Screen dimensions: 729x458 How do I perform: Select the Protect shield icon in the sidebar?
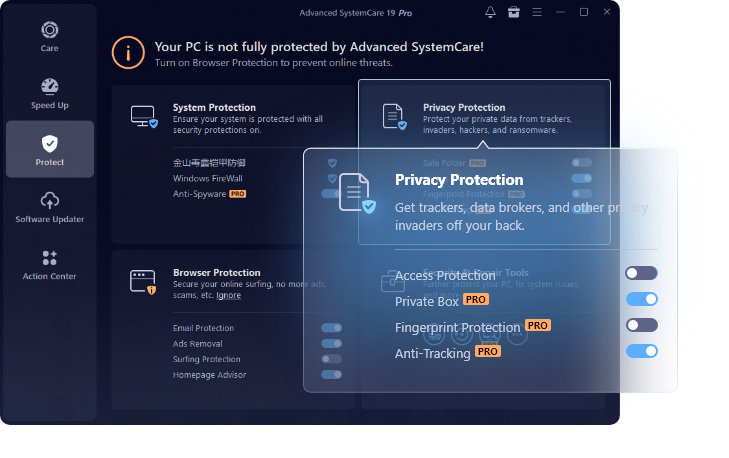click(50, 145)
